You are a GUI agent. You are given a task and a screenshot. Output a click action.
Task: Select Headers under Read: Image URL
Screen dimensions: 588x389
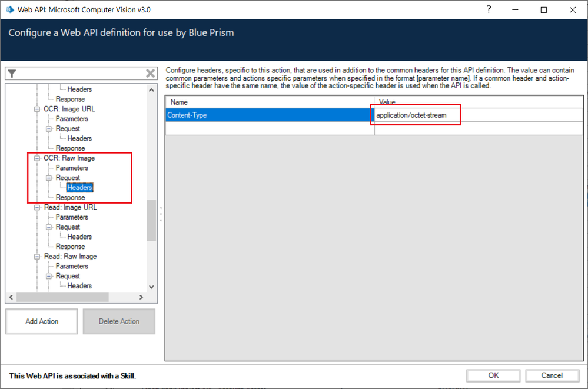point(79,237)
